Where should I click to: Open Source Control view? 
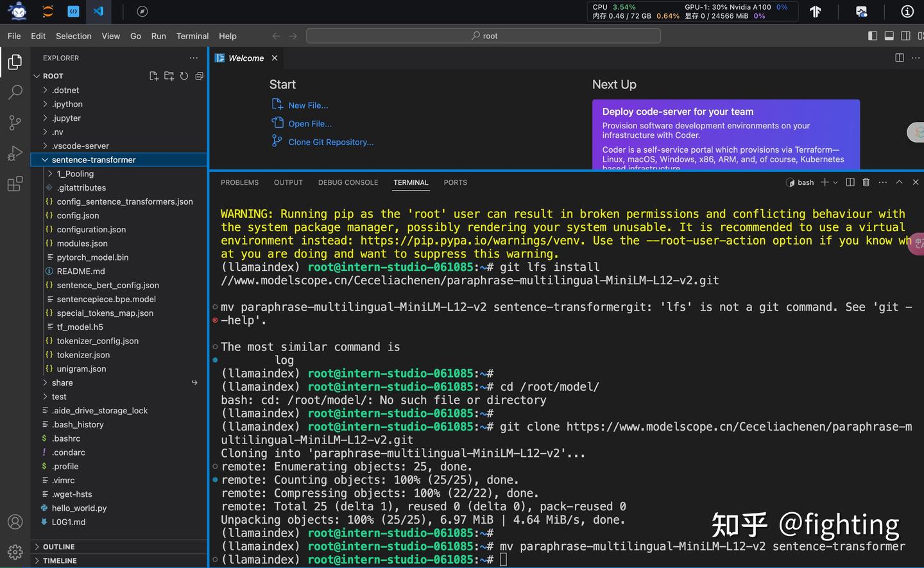(x=15, y=123)
